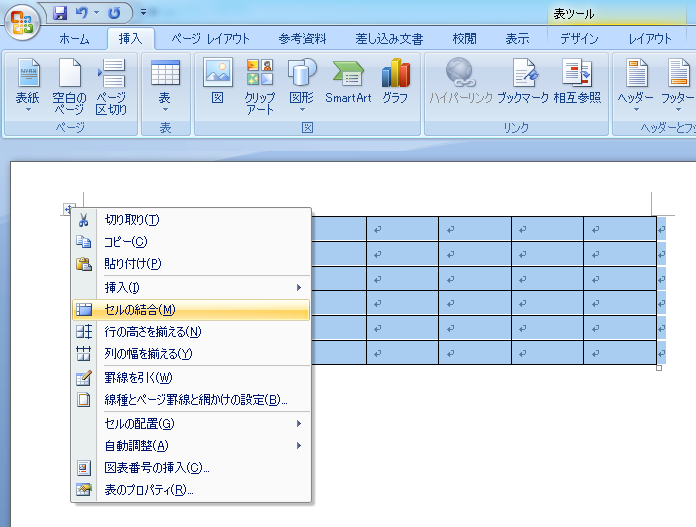Open the 校閲 review tab
This screenshot has width=696, height=527.
pyautogui.click(x=464, y=39)
